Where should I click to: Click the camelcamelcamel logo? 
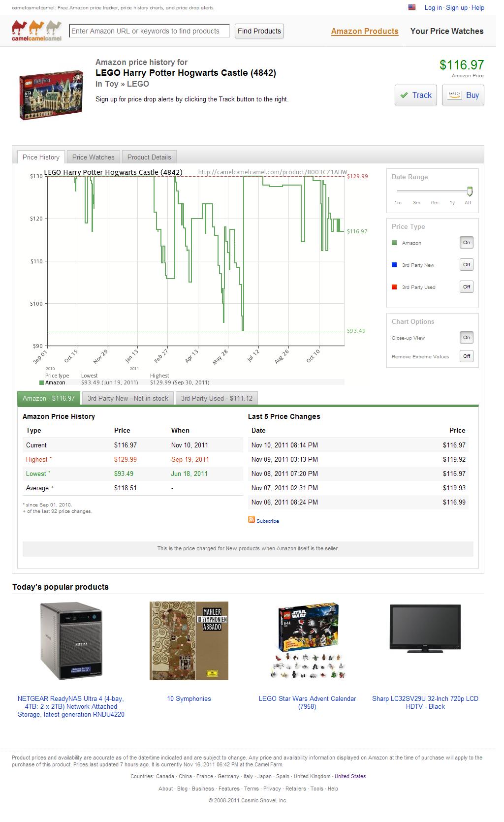[x=37, y=31]
